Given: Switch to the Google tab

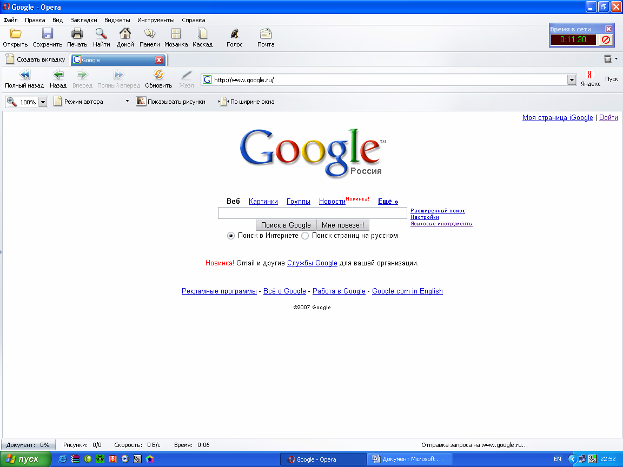Looking at the screenshot, I should pos(118,60).
